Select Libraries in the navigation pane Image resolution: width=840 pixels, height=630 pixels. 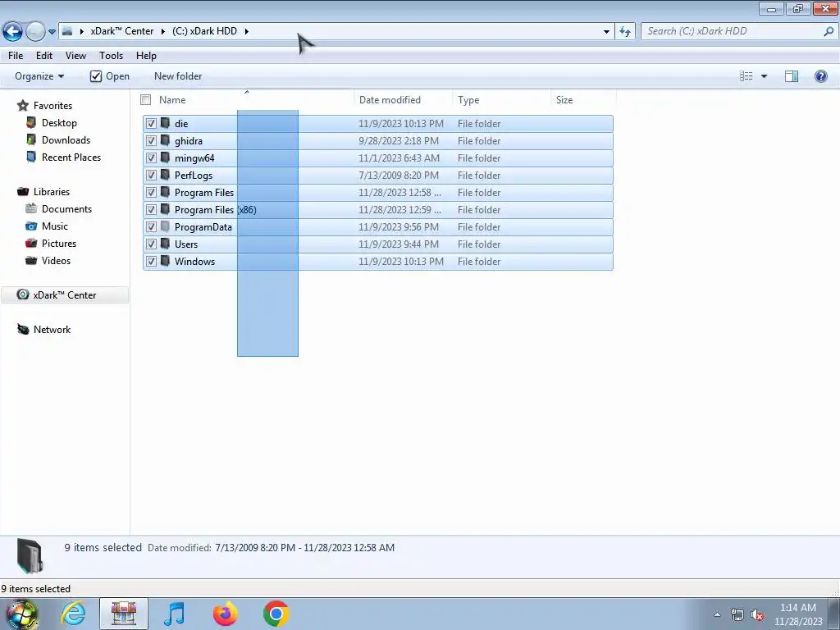52,192
